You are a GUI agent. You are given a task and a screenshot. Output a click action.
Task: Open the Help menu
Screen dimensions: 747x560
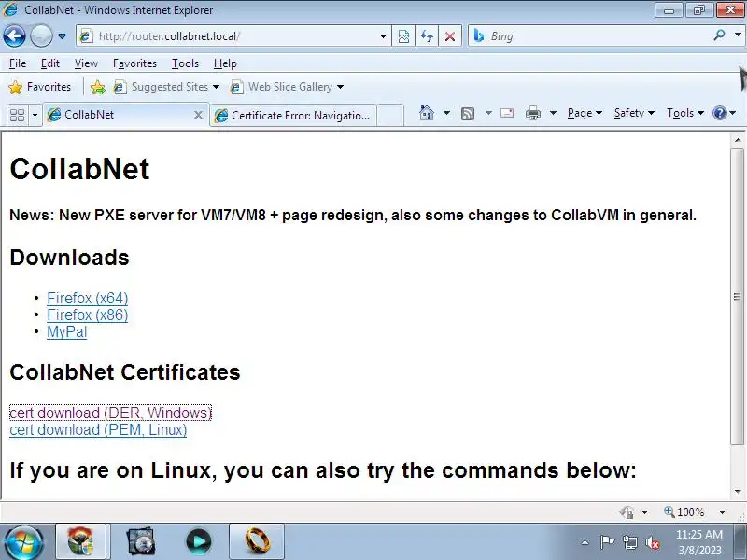[x=225, y=63]
